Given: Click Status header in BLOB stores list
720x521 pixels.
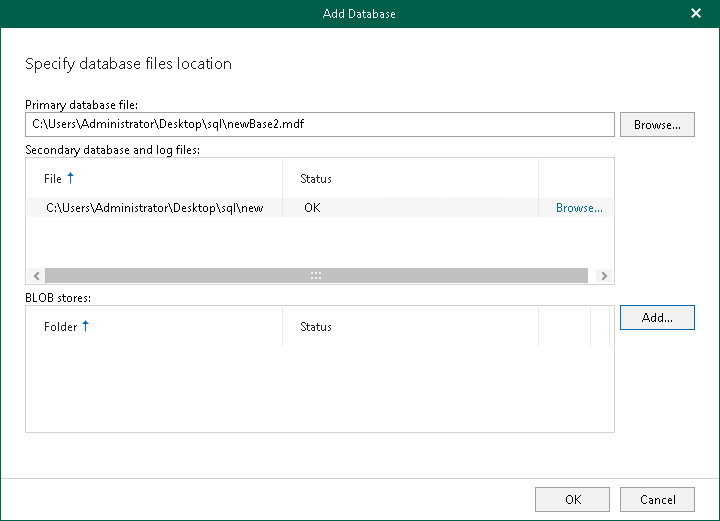Looking at the screenshot, I should [316, 327].
